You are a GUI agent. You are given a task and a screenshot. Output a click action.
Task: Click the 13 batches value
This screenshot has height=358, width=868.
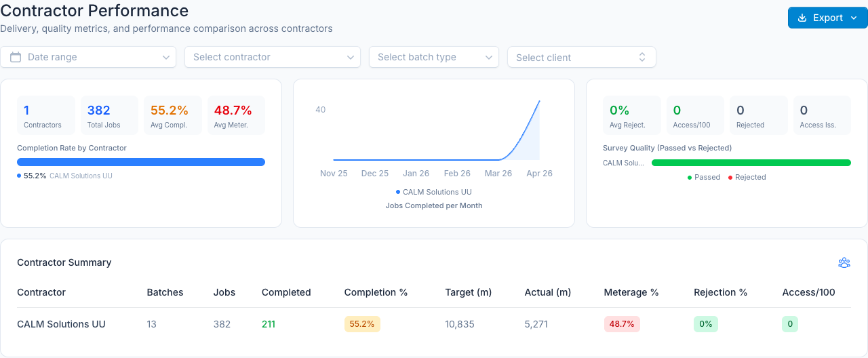click(151, 324)
